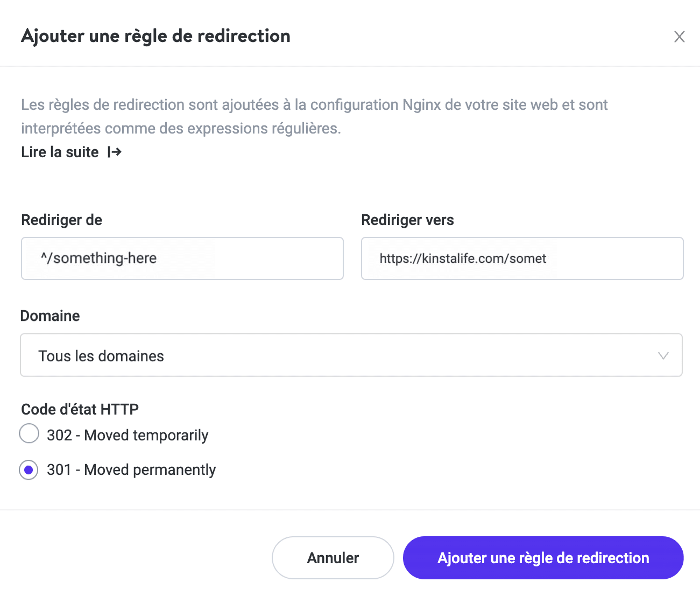700x603 pixels.
Task: Select the 301 - Moved permanently radio button
Action: pos(29,470)
